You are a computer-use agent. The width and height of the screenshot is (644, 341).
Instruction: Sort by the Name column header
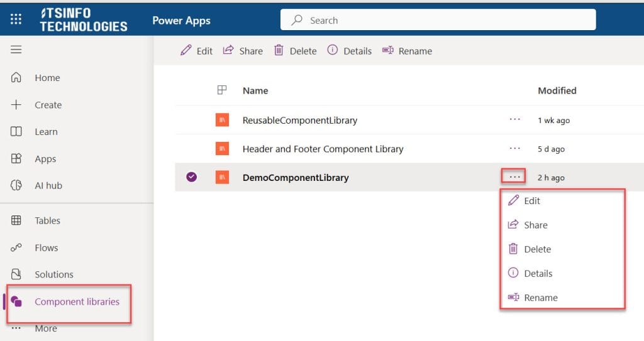255,90
